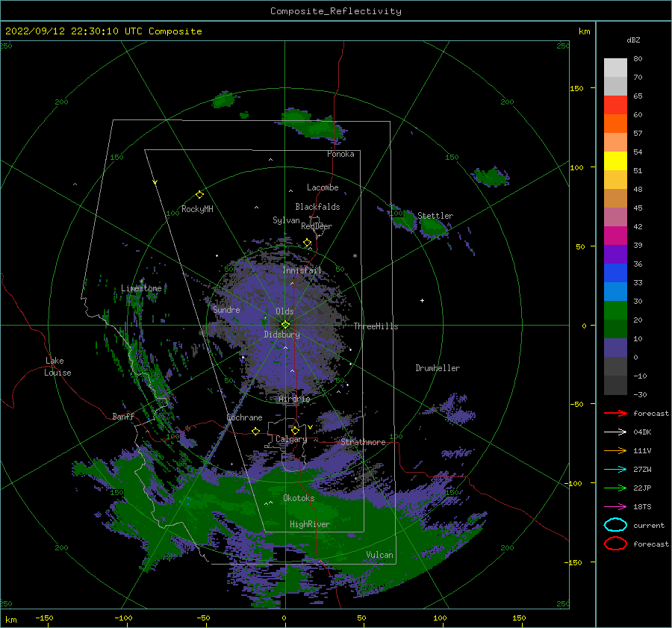Click the 33 dBZ blue color swatch
This screenshot has height=628, width=672.
615,291
